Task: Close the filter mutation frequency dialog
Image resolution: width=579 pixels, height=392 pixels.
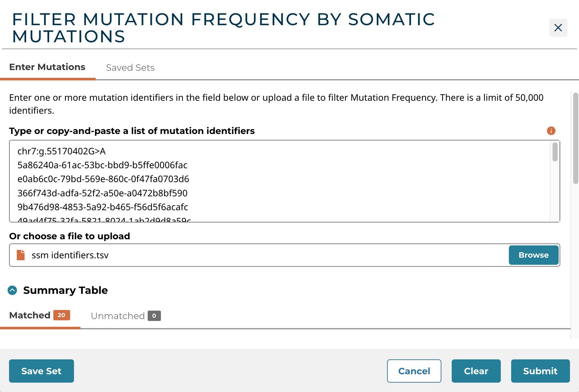Action: click(558, 28)
